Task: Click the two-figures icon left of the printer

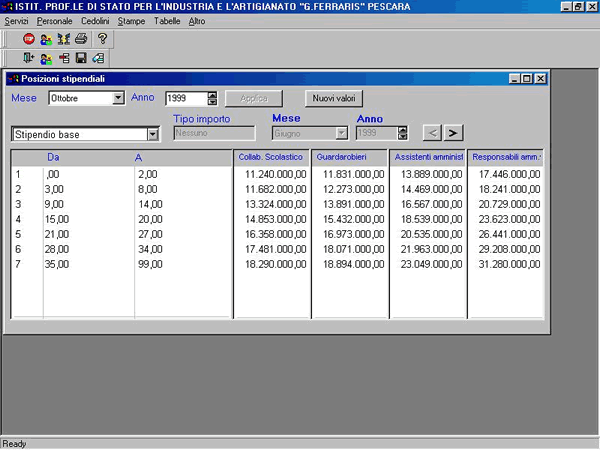Action: click(x=64, y=39)
